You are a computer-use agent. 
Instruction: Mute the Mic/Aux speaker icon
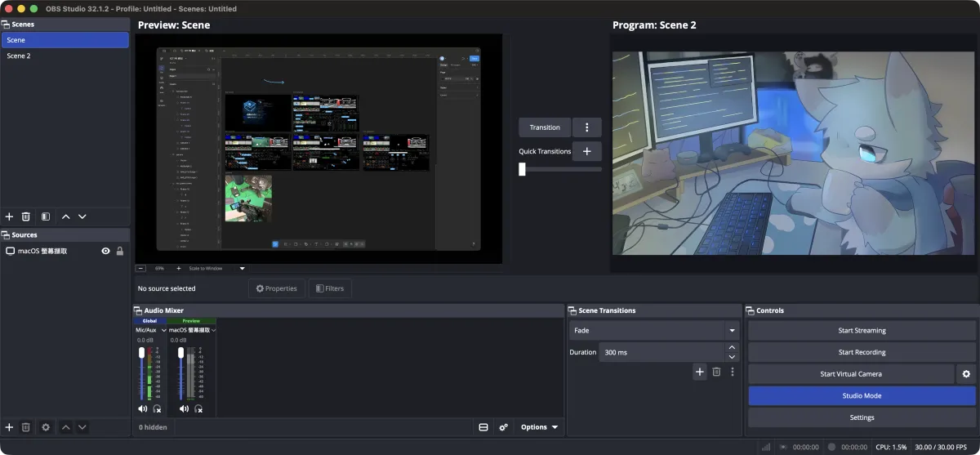click(143, 408)
